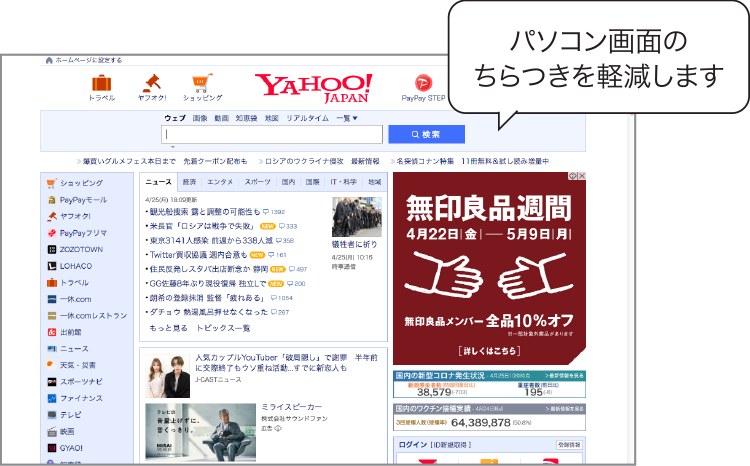Open 天気・災害 in left sidebar
Image resolution: width=750 pixels, height=466 pixels.
coord(77,365)
